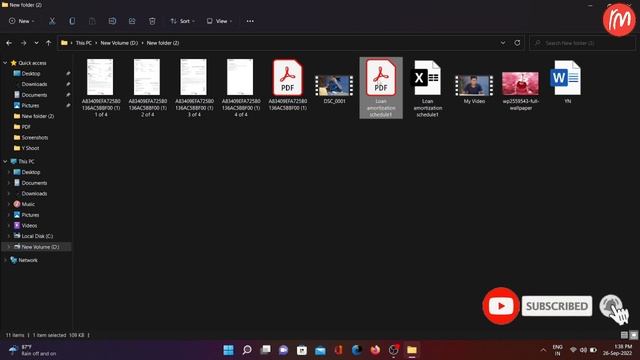Viewport: 640px width, 360px height.
Task: Open New folder (2) in Quick access
Action: pos(38,116)
